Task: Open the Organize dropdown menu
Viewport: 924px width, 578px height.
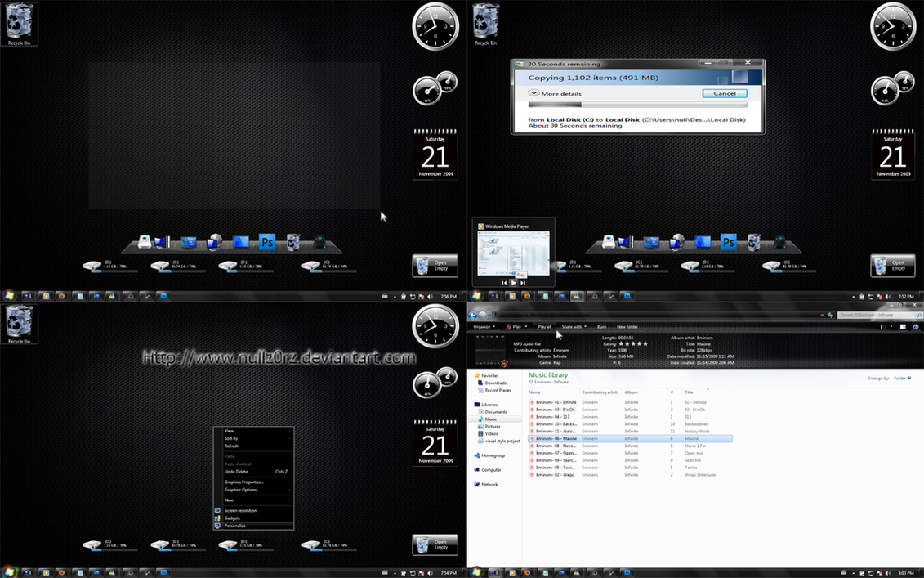Action: point(484,327)
